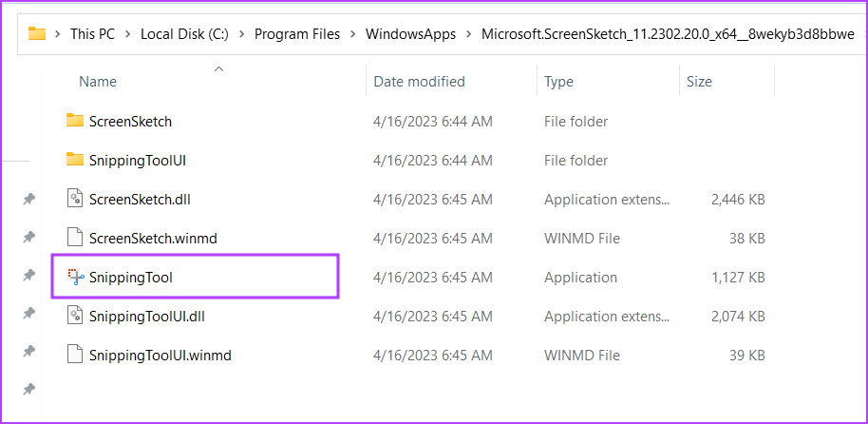Click date modified of ScreenSketch.winmd
The image size is (868, 424).
point(433,239)
